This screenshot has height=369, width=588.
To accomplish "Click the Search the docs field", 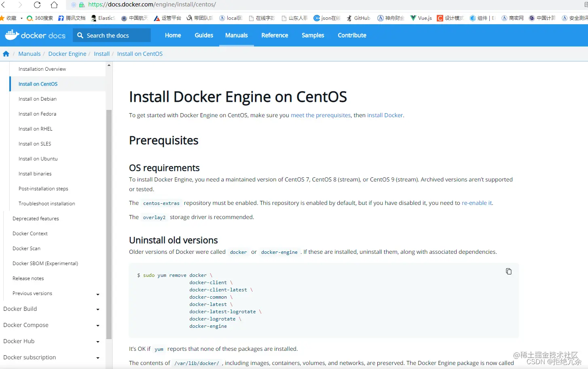I will click(112, 35).
